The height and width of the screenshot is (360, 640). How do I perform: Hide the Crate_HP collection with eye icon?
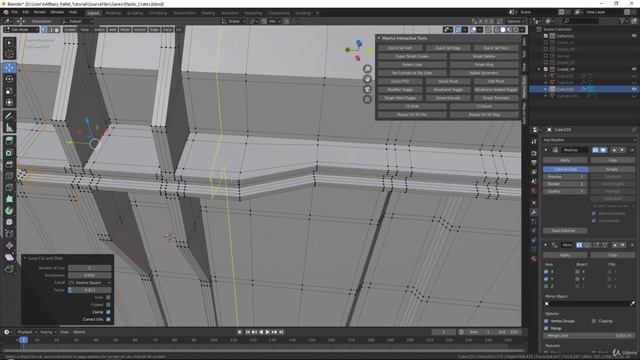pos(634,69)
